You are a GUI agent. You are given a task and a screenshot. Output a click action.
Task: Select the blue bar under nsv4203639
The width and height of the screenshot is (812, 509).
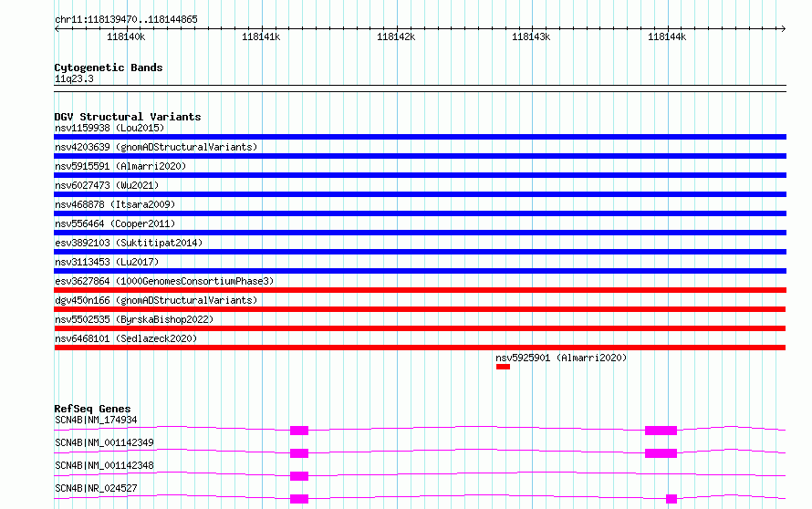(420, 156)
